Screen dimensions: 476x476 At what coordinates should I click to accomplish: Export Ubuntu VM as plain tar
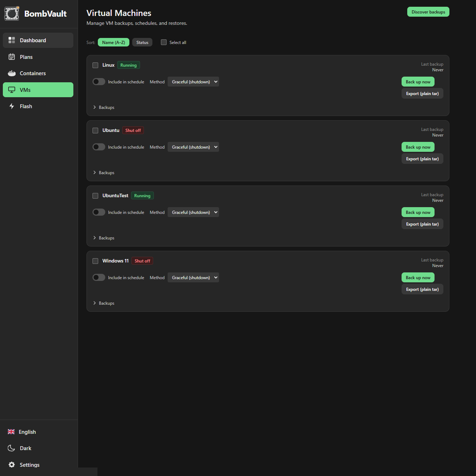tap(422, 159)
